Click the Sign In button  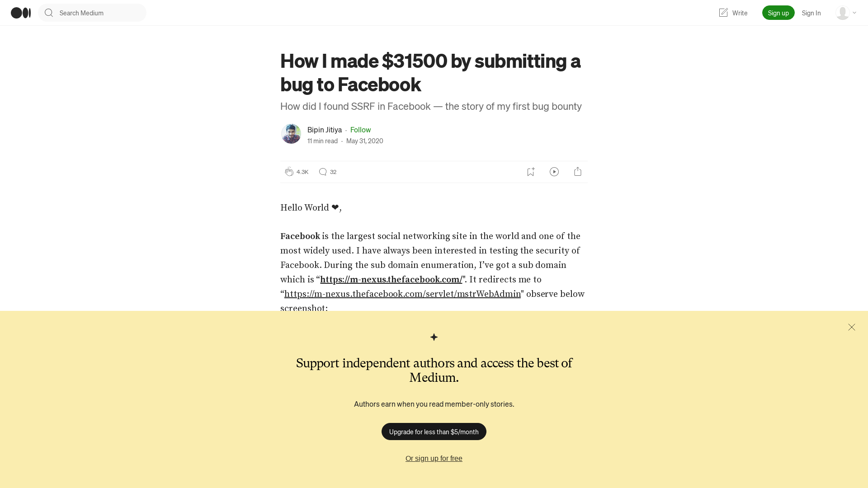pos(811,13)
